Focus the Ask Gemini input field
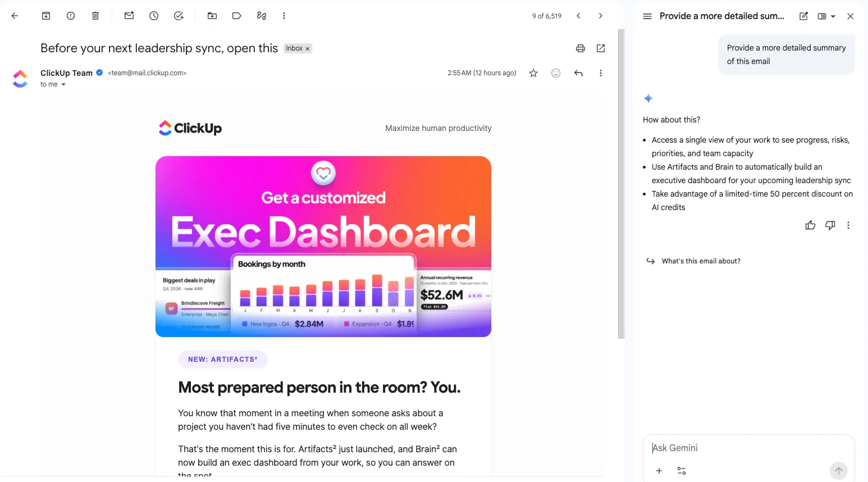Image resolution: width=868 pixels, height=482 pixels. [x=749, y=448]
